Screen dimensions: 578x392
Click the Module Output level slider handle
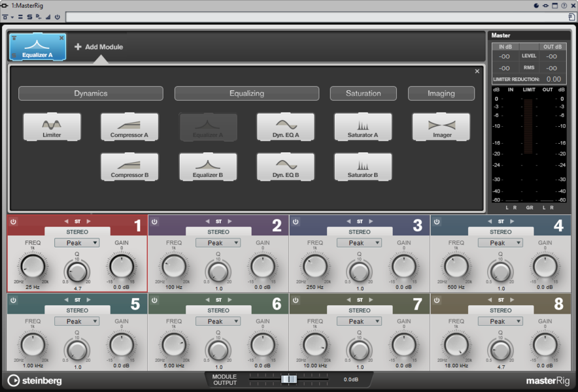click(289, 379)
